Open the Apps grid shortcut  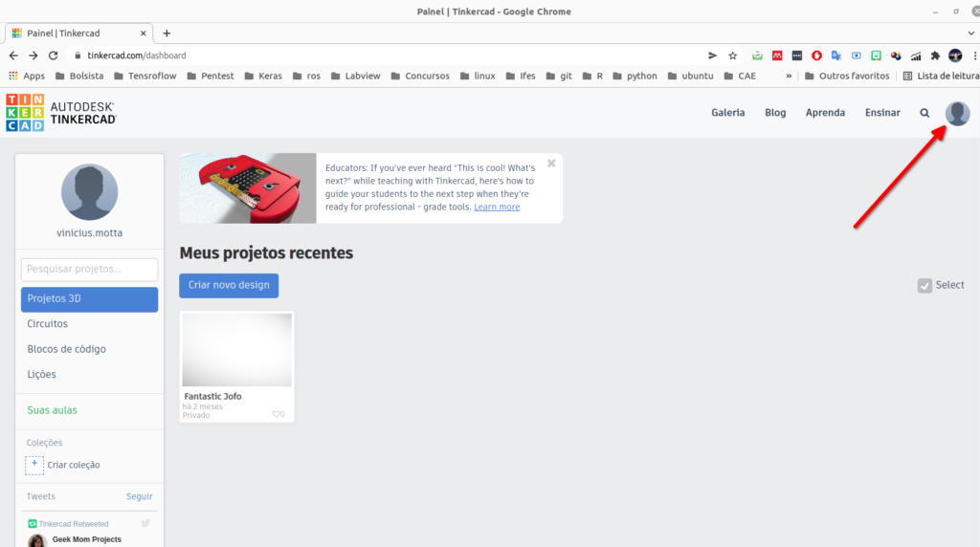tap(27, 76)
